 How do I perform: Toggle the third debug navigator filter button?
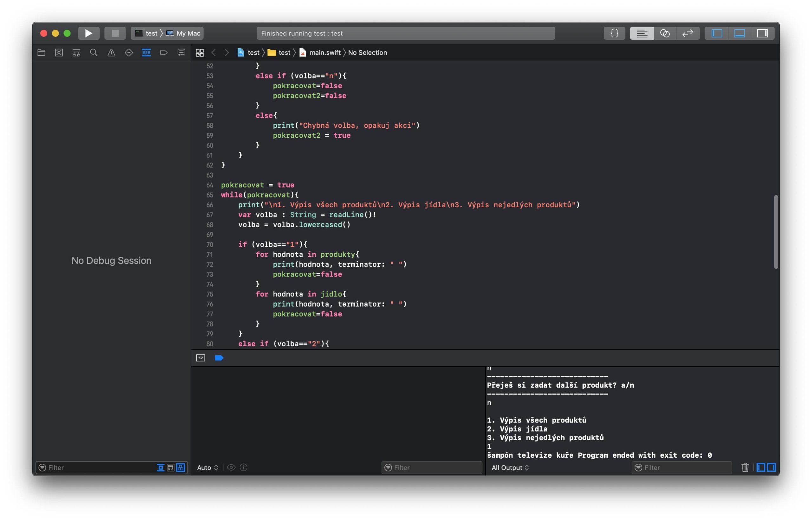point(181,467)
